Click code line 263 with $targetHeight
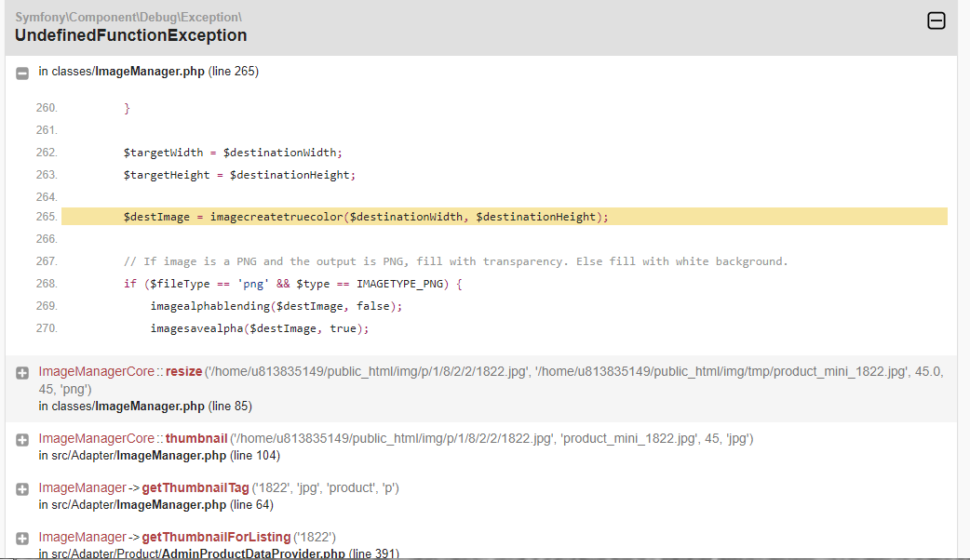This screenshot has height=560, width=970. point(239,175)
